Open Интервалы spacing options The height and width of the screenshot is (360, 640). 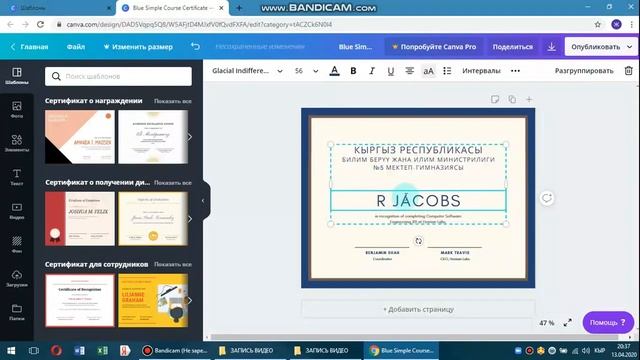pos(481,71)
